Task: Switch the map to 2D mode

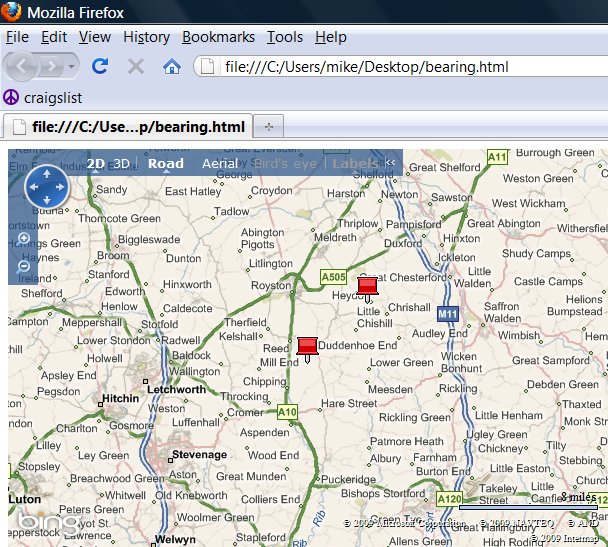Action: (x=95, y=164)
